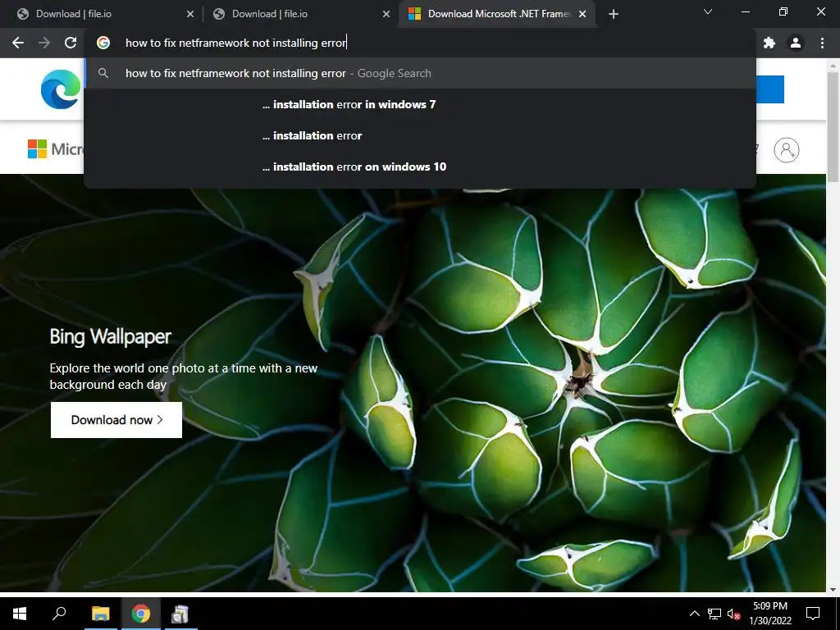Click the Microsoft Edge logo
Screen dimensions: 840x630
[61, 89]
